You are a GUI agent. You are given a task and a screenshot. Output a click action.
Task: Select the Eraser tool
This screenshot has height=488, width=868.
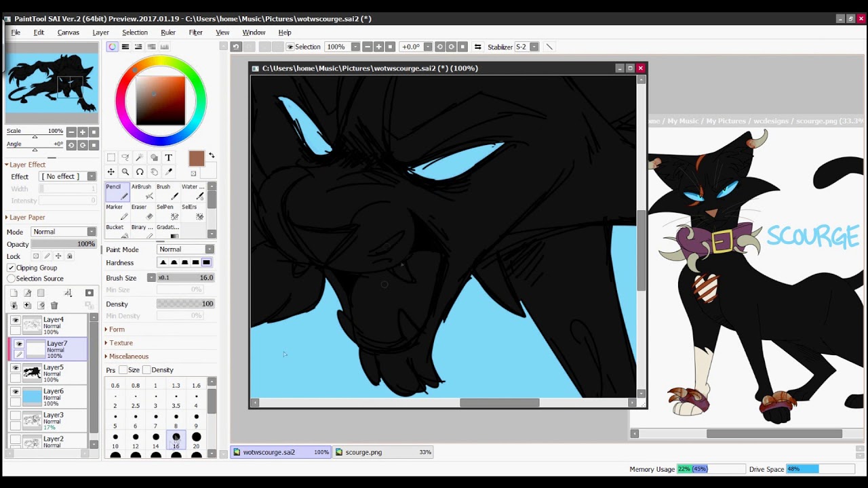pos(143,212)
